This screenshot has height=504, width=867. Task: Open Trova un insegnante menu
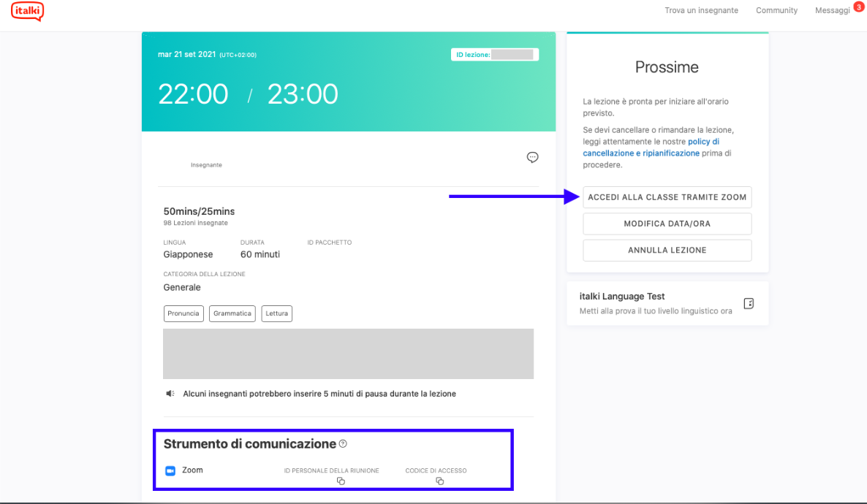click(x=701, y=10)
